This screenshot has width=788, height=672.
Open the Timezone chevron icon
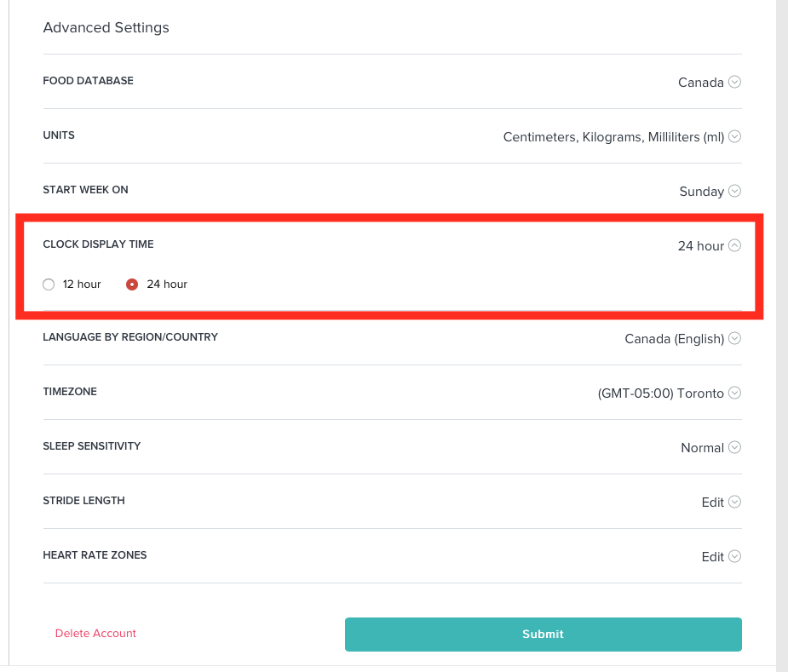click(x=734, y=393)
